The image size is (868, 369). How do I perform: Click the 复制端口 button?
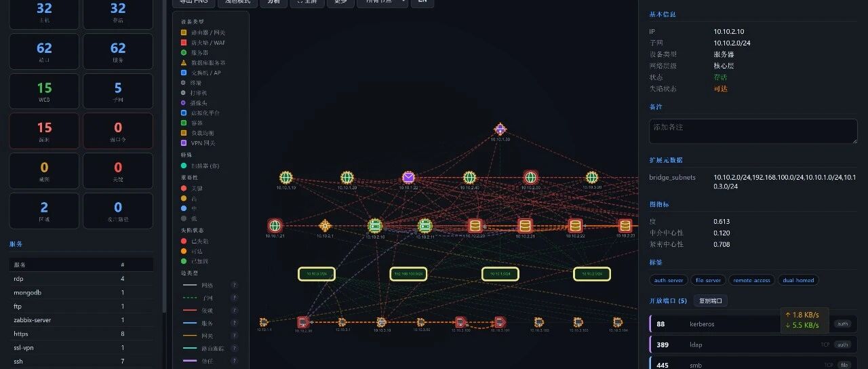click(709, 300)
